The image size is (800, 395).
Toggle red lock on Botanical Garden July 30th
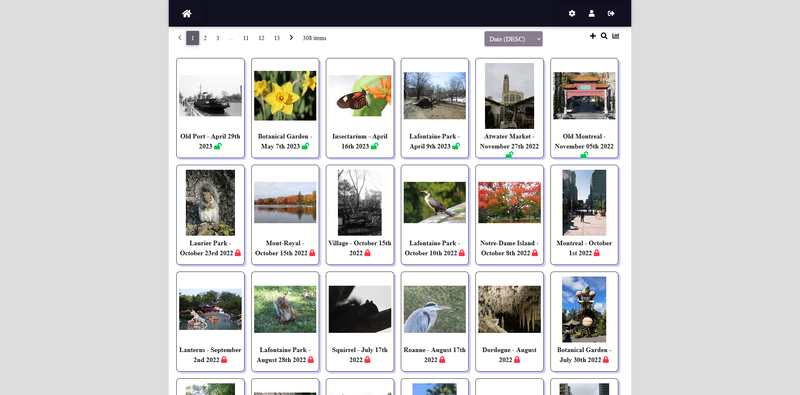[606, 360]
